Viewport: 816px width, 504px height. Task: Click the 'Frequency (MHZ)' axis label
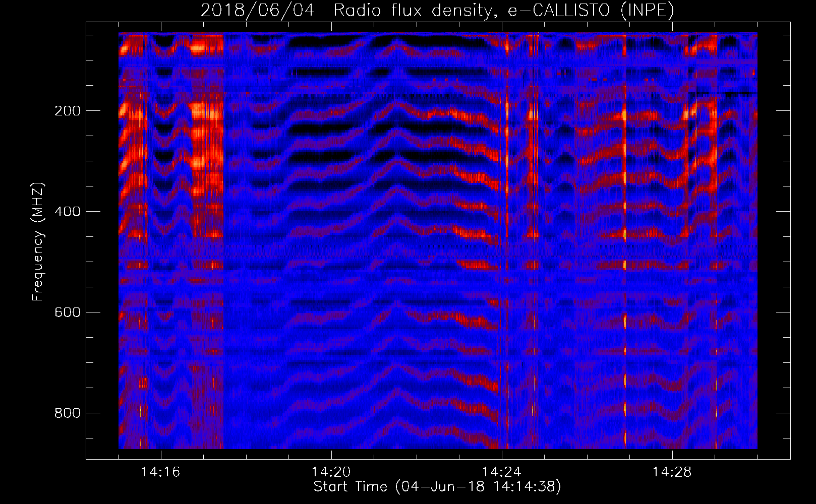pyautogui.click(x=38, y=241)
